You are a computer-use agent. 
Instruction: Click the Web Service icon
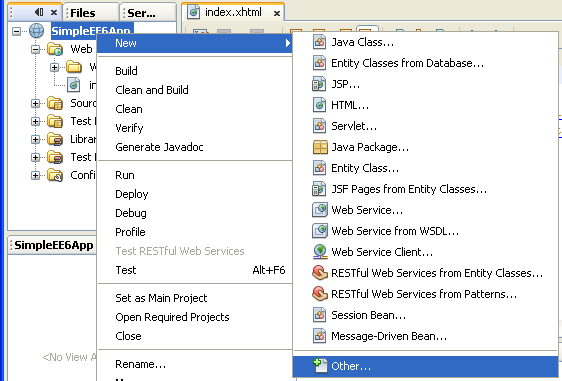coord(320,210)
